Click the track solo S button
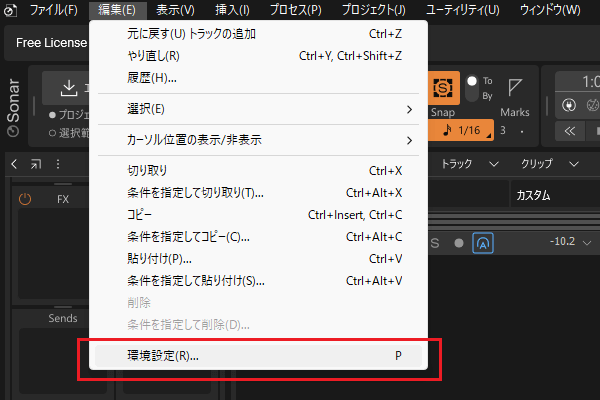This screenshot has height=400, width=600. pyautogui.click(x=435, y=243)
